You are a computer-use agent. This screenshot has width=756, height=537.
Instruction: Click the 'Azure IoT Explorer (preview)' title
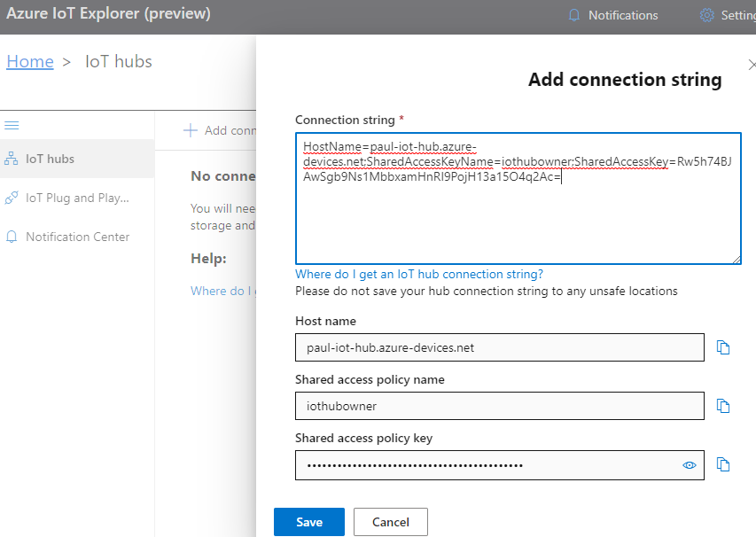point(108,13)
